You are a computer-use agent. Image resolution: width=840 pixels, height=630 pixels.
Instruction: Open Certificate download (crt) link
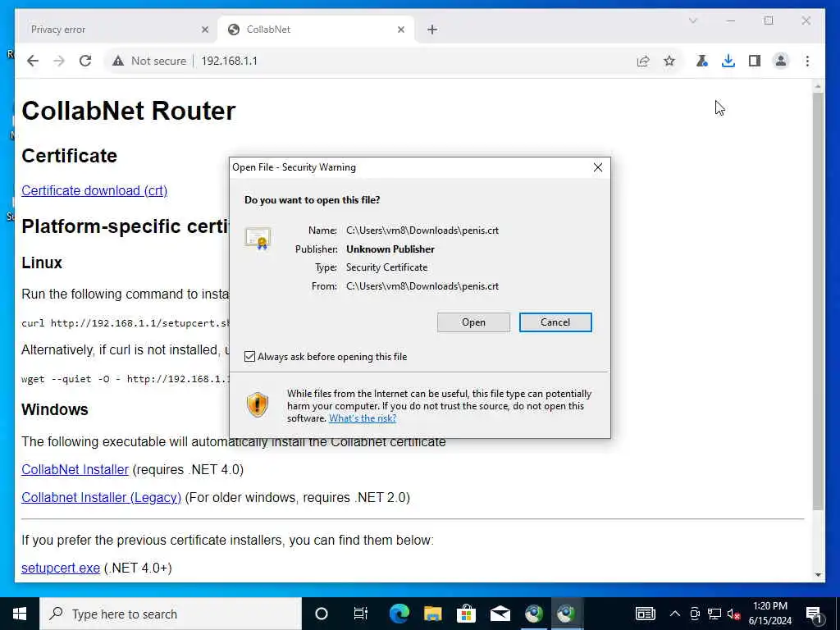tap(94, 190)
